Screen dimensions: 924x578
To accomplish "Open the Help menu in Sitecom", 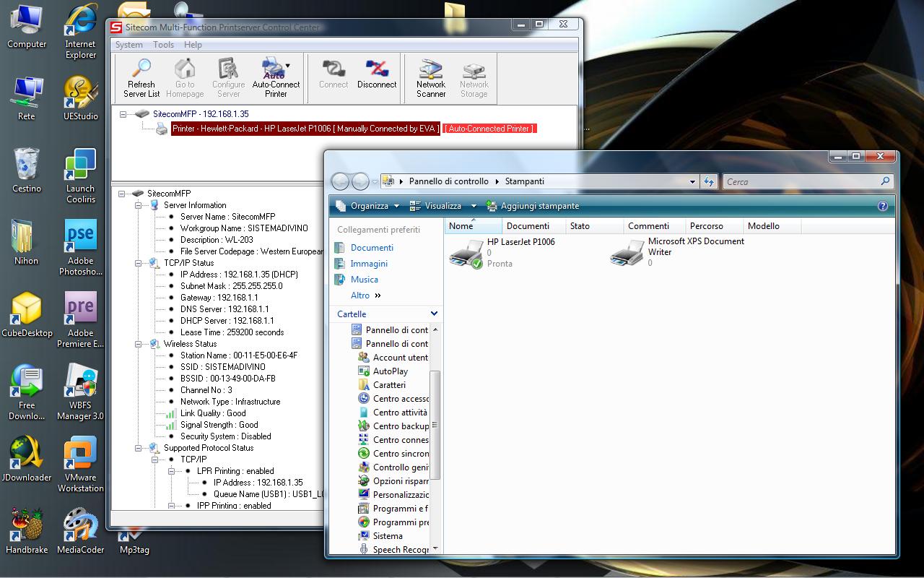I will [193, 45].
